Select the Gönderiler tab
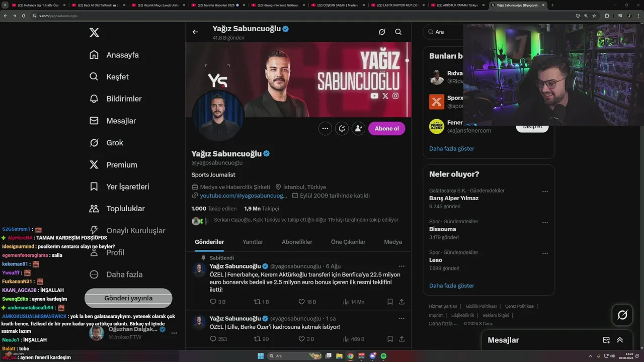Viewport: 644px width, 362px height. coord(209,242)
